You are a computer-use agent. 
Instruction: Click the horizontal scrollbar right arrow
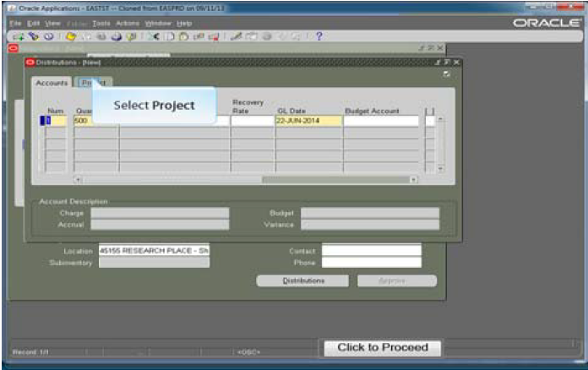click(x=414, y=180)
